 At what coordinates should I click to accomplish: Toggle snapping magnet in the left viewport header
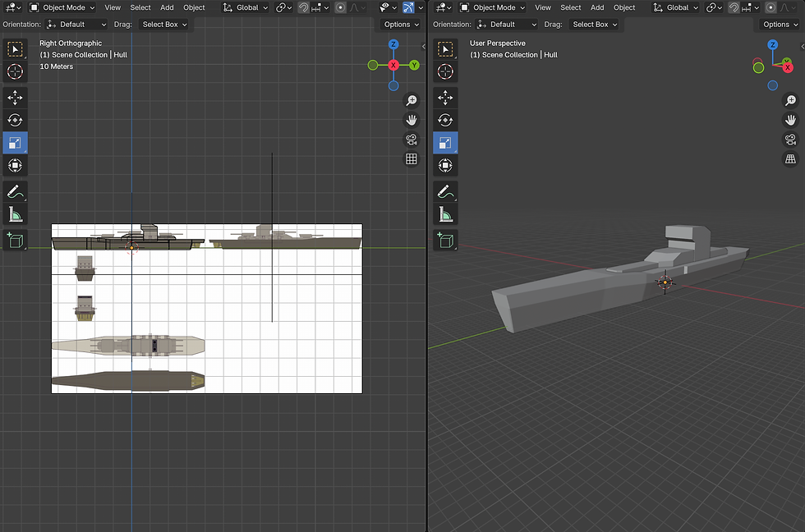[303, 7]
